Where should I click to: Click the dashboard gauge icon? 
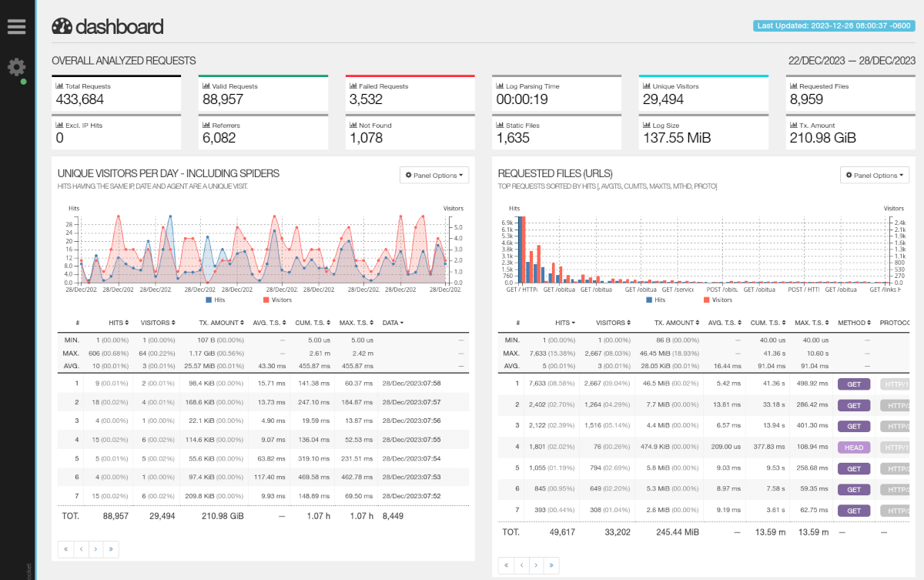(62, 26)
